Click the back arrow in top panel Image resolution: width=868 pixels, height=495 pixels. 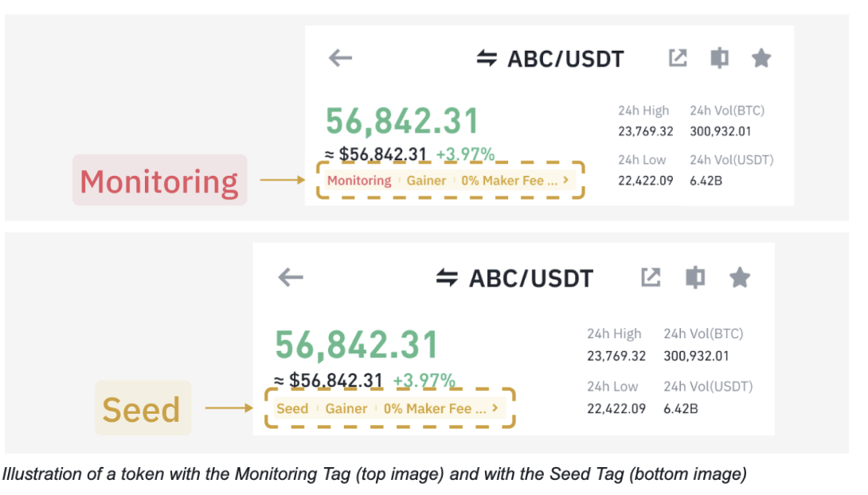tap(340, 58)
